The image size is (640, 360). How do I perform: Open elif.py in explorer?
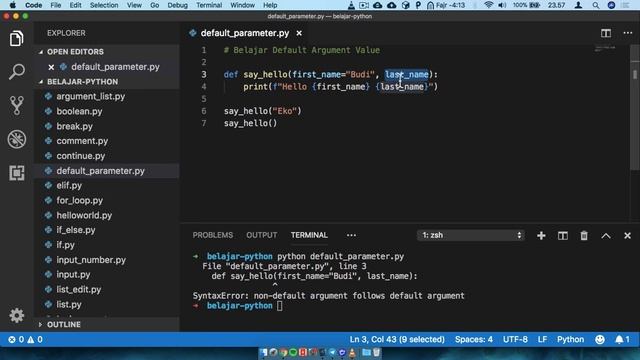[x=69, y=186]
